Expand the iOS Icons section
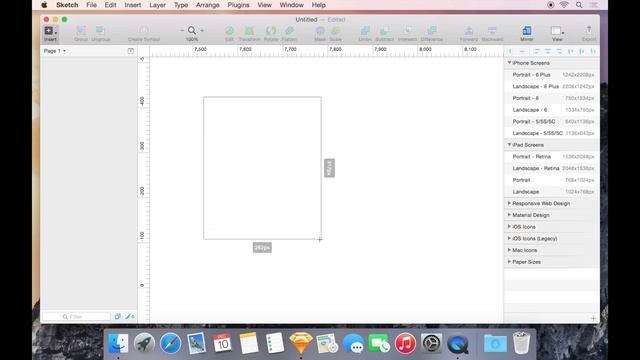Image resolution: width=640 pixels, height=360 pixels. point(509,227)
